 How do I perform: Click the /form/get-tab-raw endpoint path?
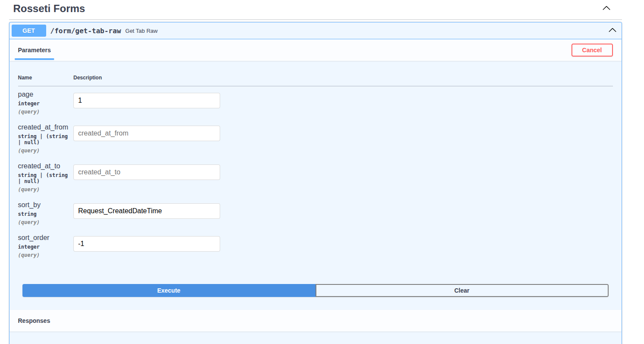[x=85, y=31]
